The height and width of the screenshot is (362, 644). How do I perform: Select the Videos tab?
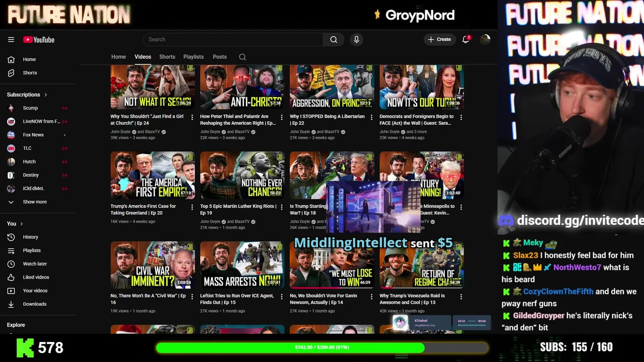pos(143,57)
